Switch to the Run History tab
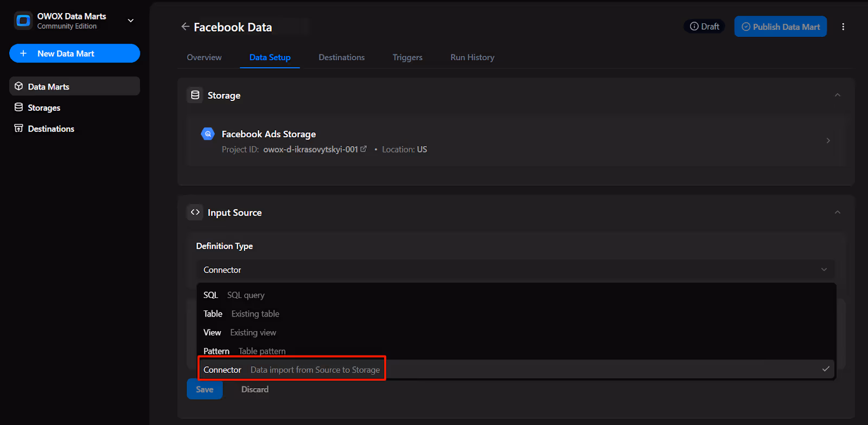Viewport: 868px width, 425px height. (473, 58)
